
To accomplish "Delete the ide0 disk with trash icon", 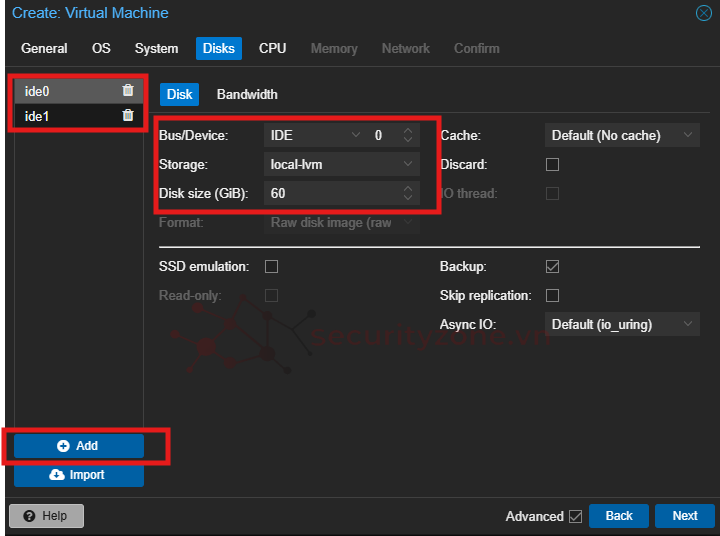I will (128, 90).
